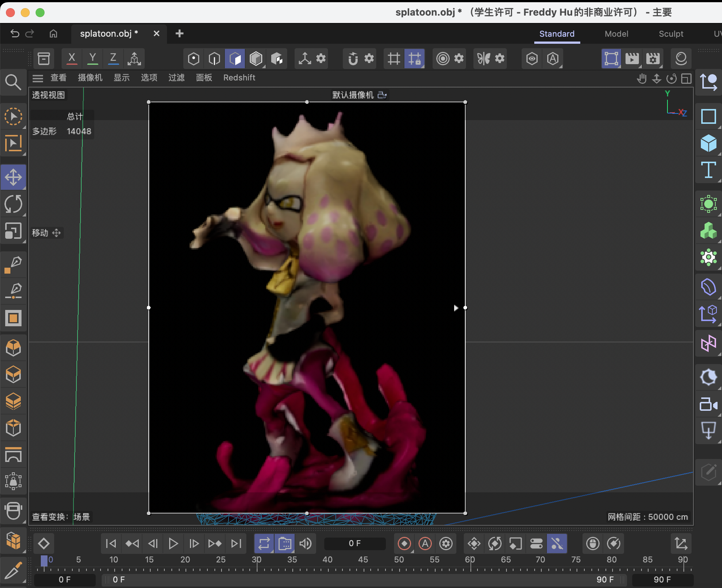Select the Move tool

click(14, 177)
